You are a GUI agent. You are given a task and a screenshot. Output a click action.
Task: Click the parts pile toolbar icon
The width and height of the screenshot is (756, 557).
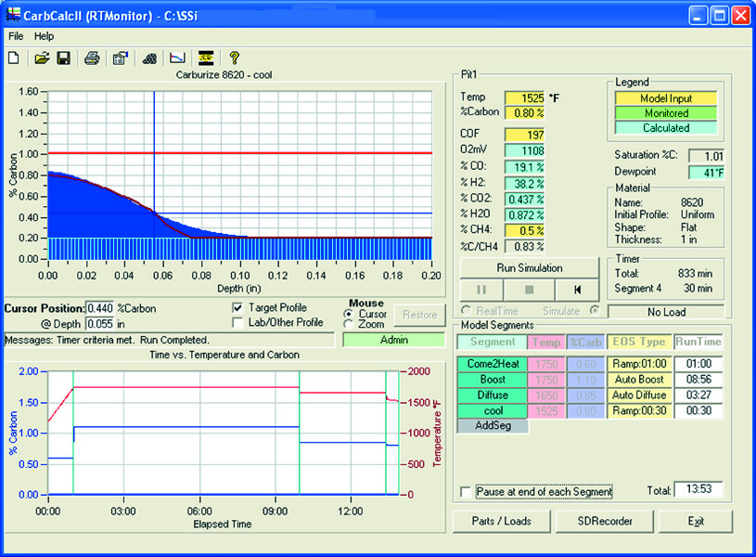click(x=150, y=58)
